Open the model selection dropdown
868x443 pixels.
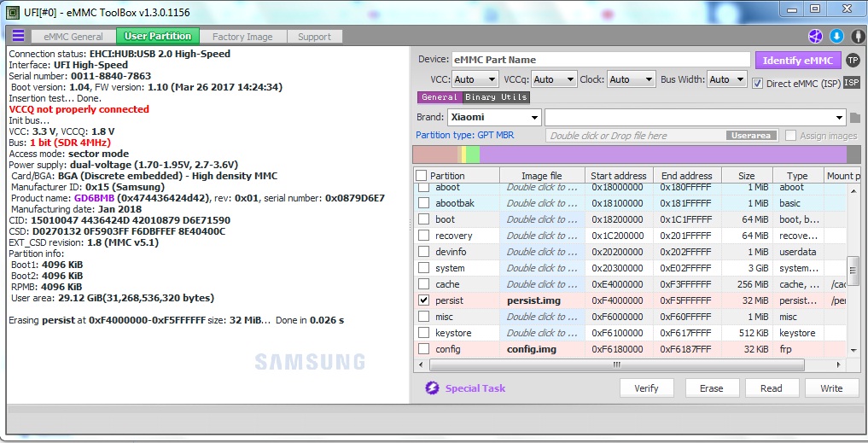click(x=696, y=118)
